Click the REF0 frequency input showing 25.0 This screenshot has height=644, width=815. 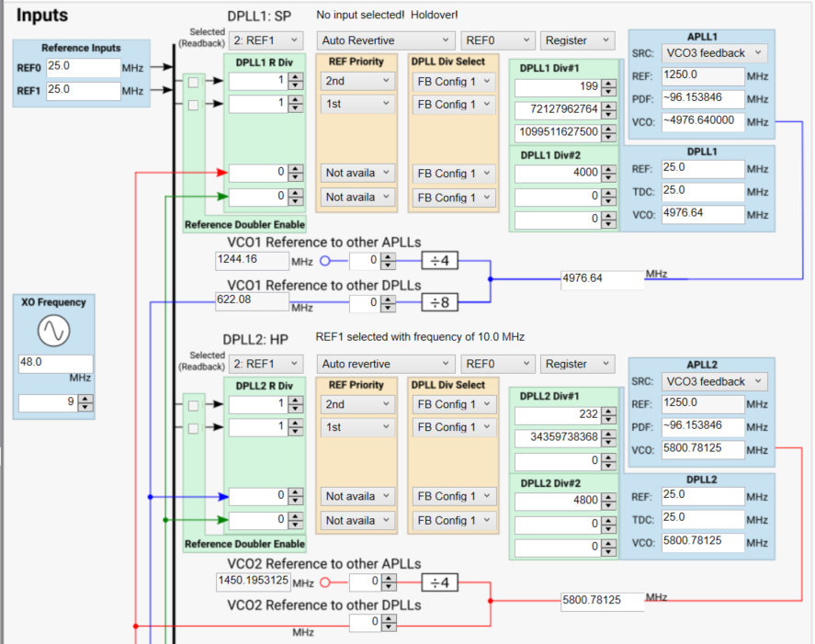click(83, 67)
